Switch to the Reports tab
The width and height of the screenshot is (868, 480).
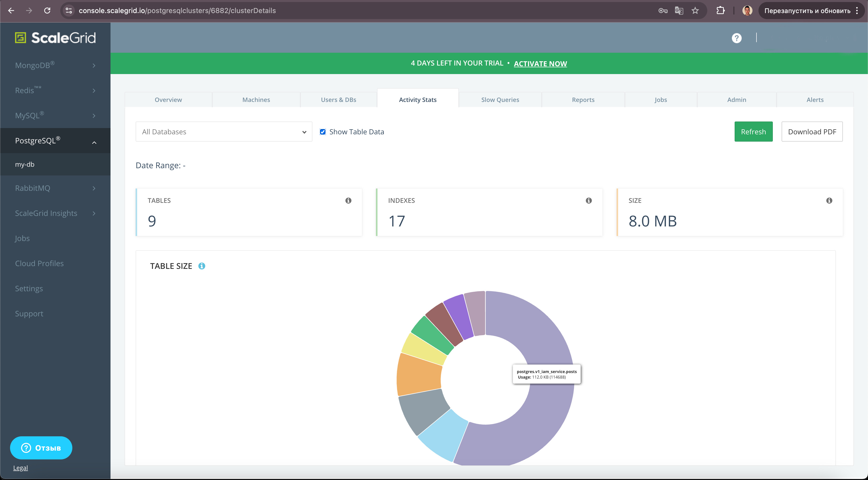pos(583,100)
